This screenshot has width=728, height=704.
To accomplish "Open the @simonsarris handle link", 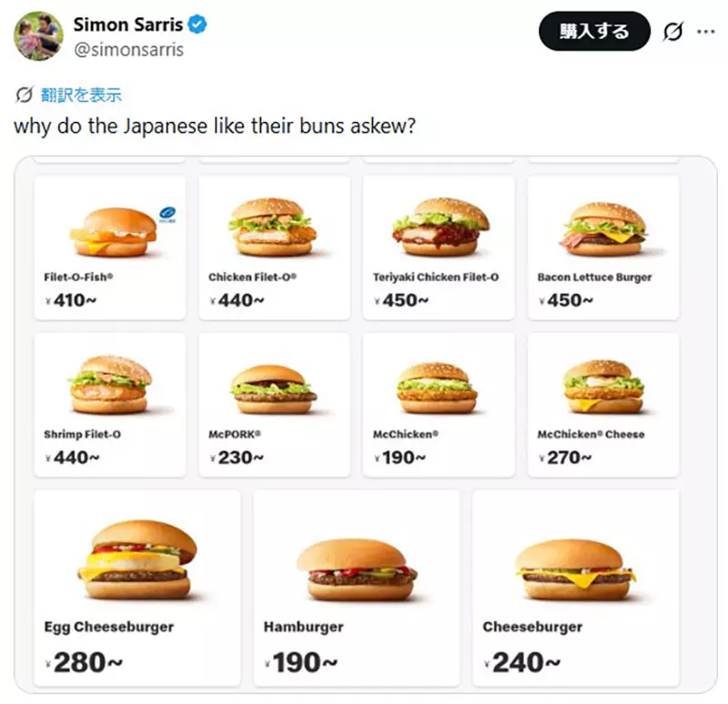I will coord(128,50).
